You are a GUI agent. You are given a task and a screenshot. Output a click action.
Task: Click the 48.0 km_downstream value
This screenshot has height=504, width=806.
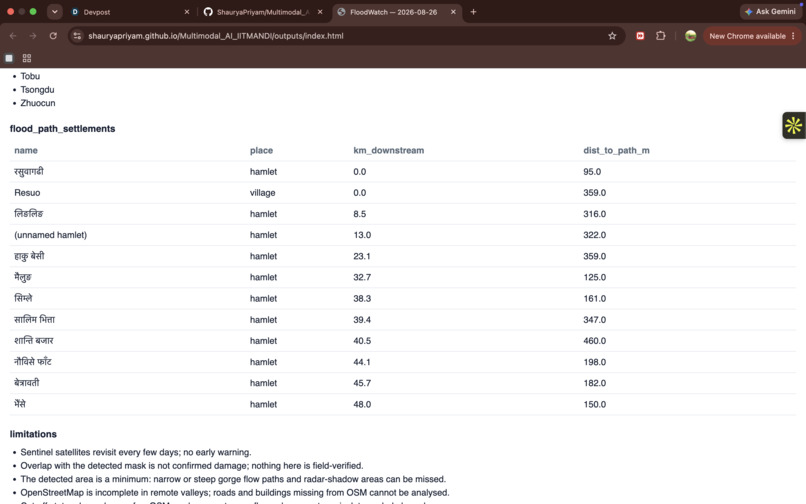point(362,404)
